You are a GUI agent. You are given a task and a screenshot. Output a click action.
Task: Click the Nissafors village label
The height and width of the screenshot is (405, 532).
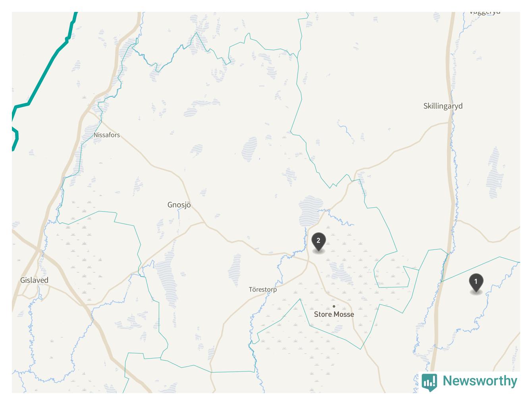(x=106, y=135)
